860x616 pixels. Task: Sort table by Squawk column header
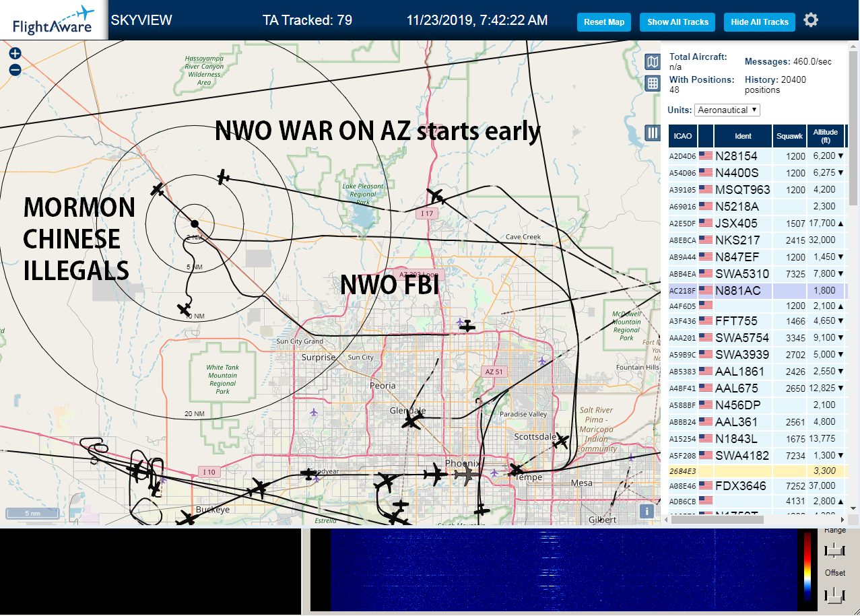coord(789,136)
